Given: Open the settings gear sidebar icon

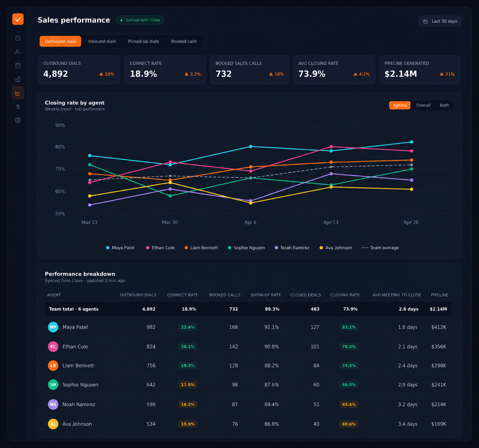Looking at the screenshot, I should click(18, 120).
